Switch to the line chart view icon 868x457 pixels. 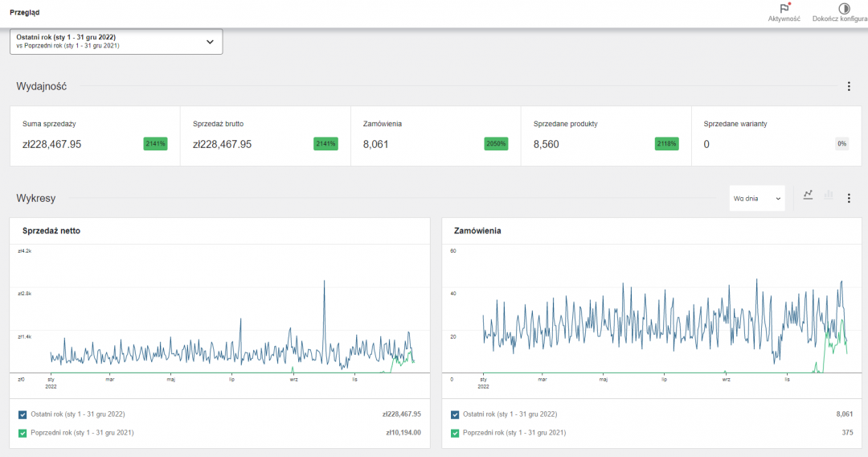808,195
